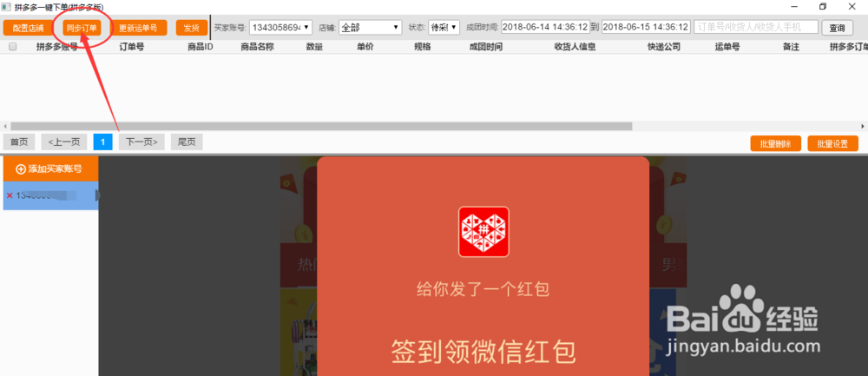868x376 pixels.
Task: Go to 上一页 previous page
Action: [64, 142]
